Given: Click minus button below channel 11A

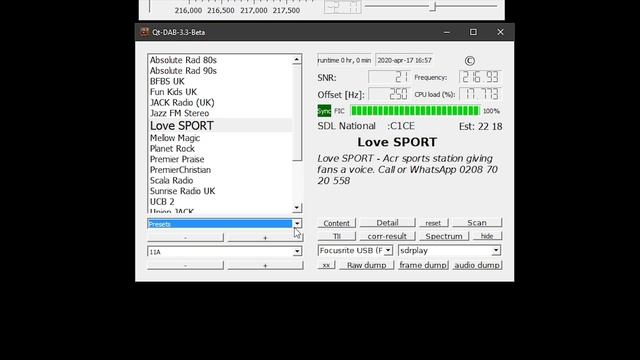Looking at the screenshot, I should [185, 265].
